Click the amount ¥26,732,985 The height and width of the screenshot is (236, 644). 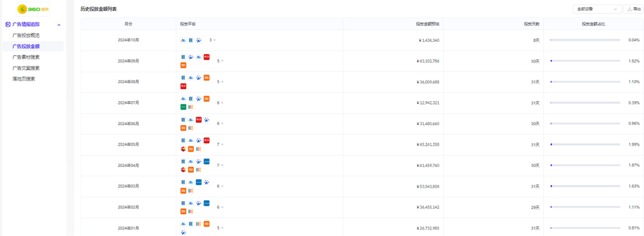point(428,228)
